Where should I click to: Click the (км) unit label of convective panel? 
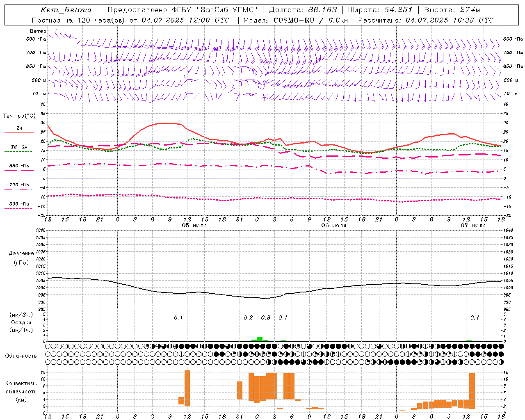(x=21, y=399)
